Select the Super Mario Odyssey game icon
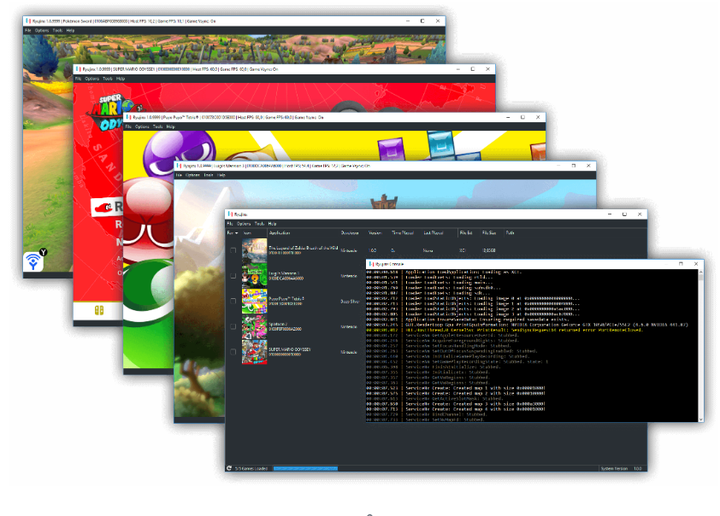 click(254, 351)
